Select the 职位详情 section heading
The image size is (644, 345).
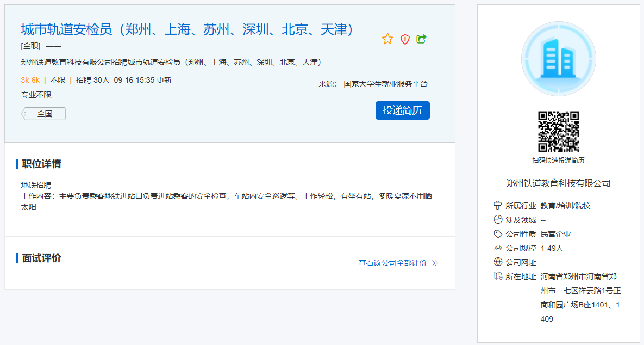pos(41,164)
